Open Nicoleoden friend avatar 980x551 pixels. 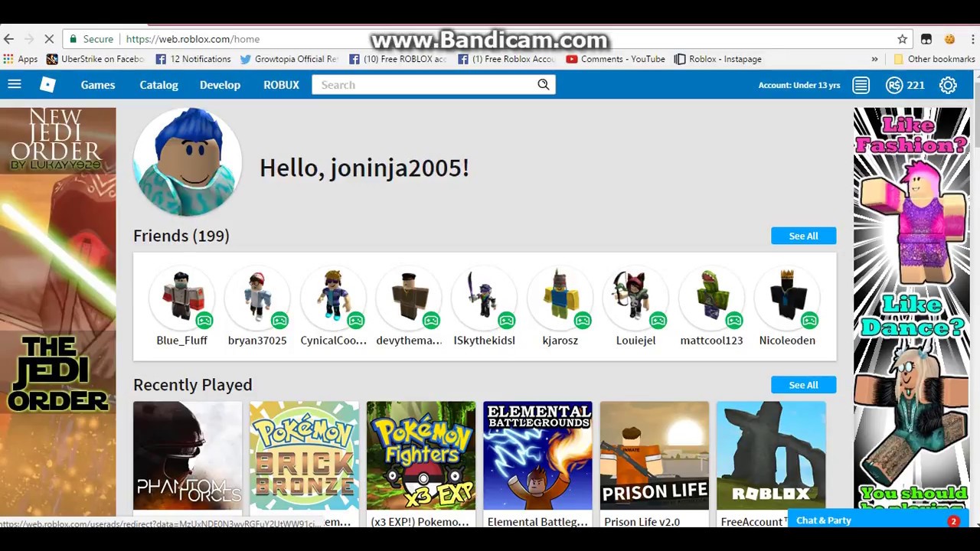coord(787,296)
